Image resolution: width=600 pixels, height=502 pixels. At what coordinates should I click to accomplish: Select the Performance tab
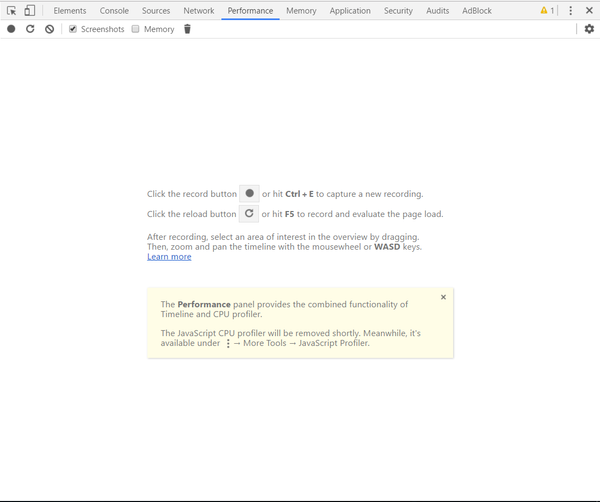(x=250, y=11)
